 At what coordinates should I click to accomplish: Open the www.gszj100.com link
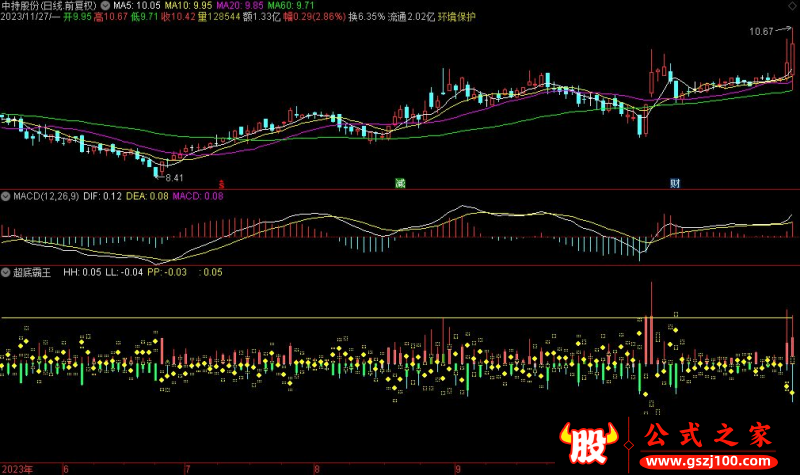pos(706,462)
